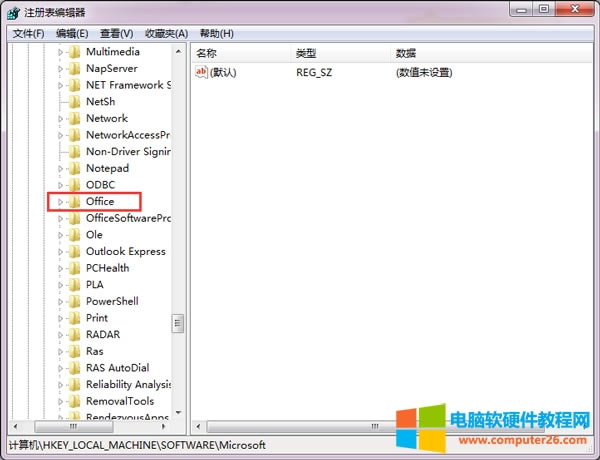Click the tree pane horizontal scrollbar thumb
600x460 pixels.
pos(73,426)
